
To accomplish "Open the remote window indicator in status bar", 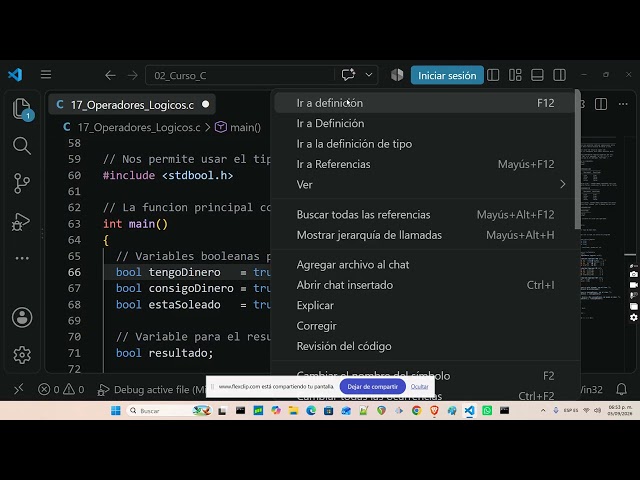I will pyautogui.click(x=19, y=389).
